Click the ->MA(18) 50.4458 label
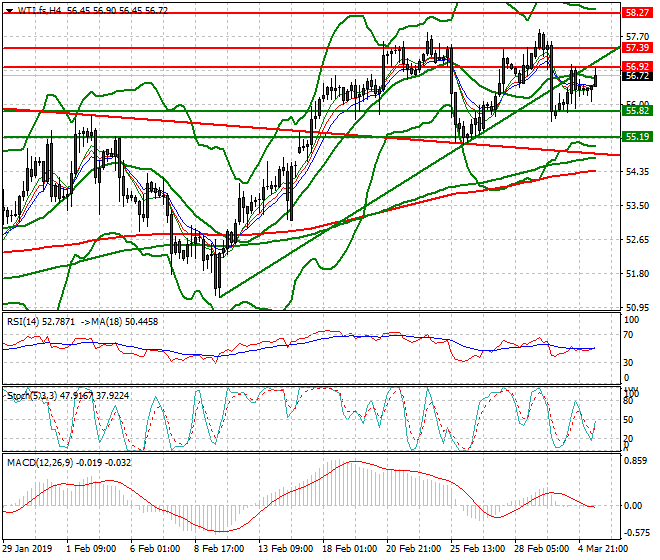Viewport: 660px width, 560px height. (118, 322)
